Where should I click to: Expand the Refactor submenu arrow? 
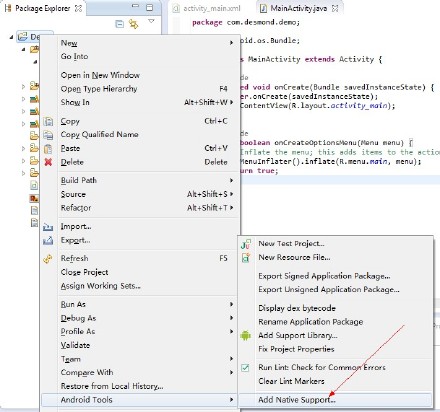231,208
